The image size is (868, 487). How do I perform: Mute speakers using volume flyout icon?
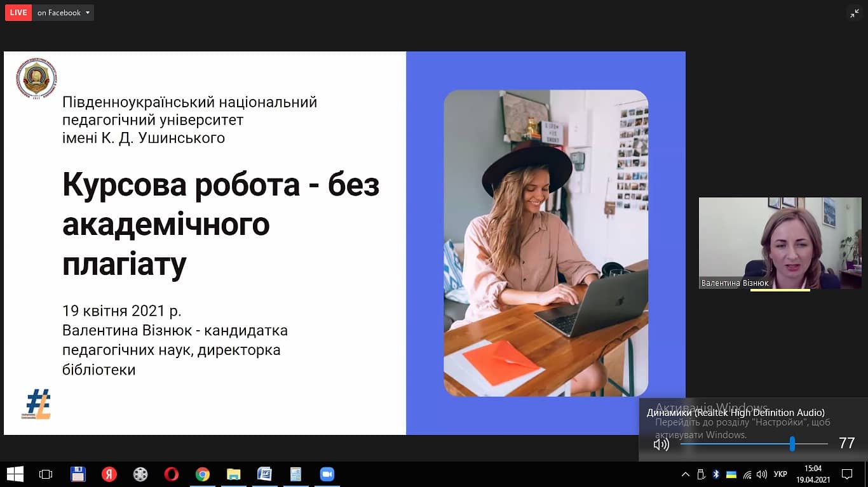(x=661, y=444)
